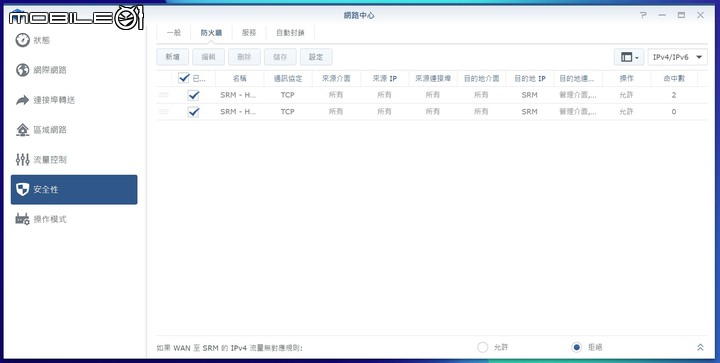Sort by the 通訊協定 column header
720x363 pixels.
tap(287, 78)
